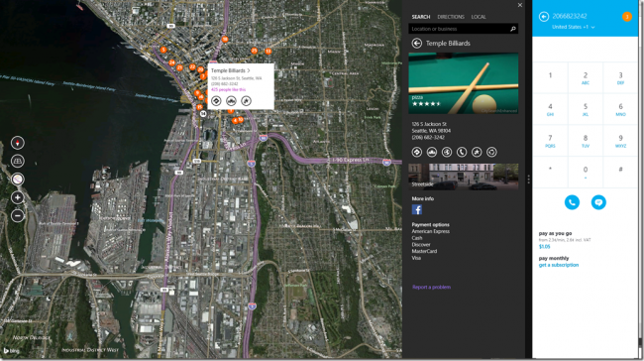Screen dimensions: 644x361
Task: Expand the Temple Billiards popup title chevron
Action: (249, 70)
